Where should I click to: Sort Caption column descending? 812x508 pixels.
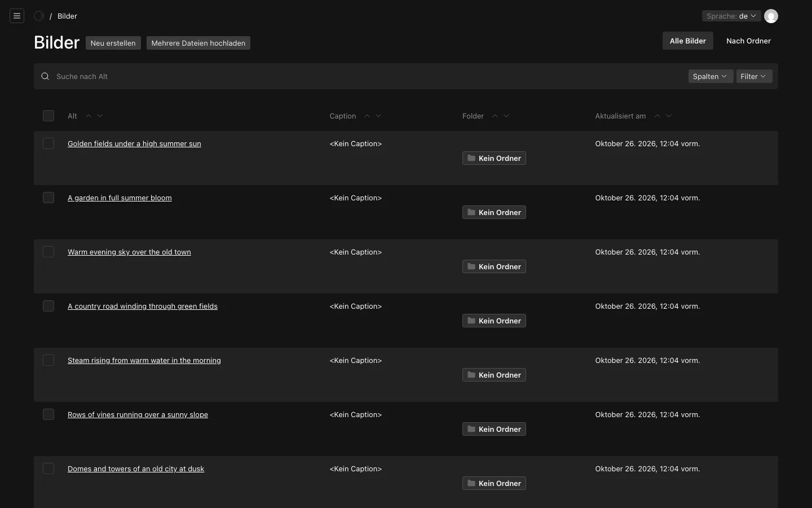(x=378, y=116)
